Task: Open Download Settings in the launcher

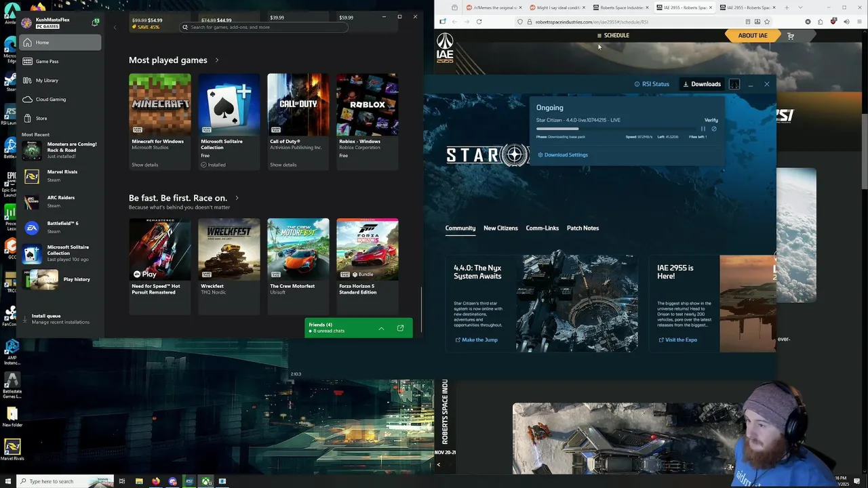Action: [x=563, y=155]
